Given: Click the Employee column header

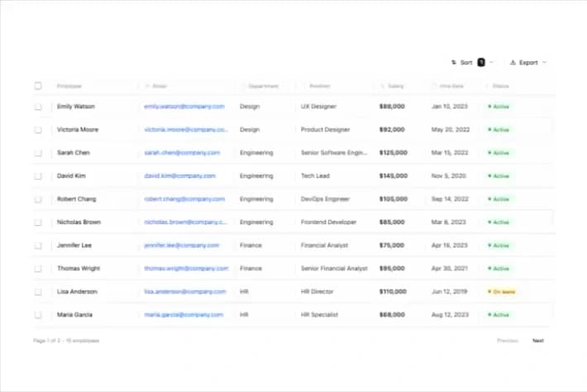Looking at the screenshot, I should (x=69, y=86).
